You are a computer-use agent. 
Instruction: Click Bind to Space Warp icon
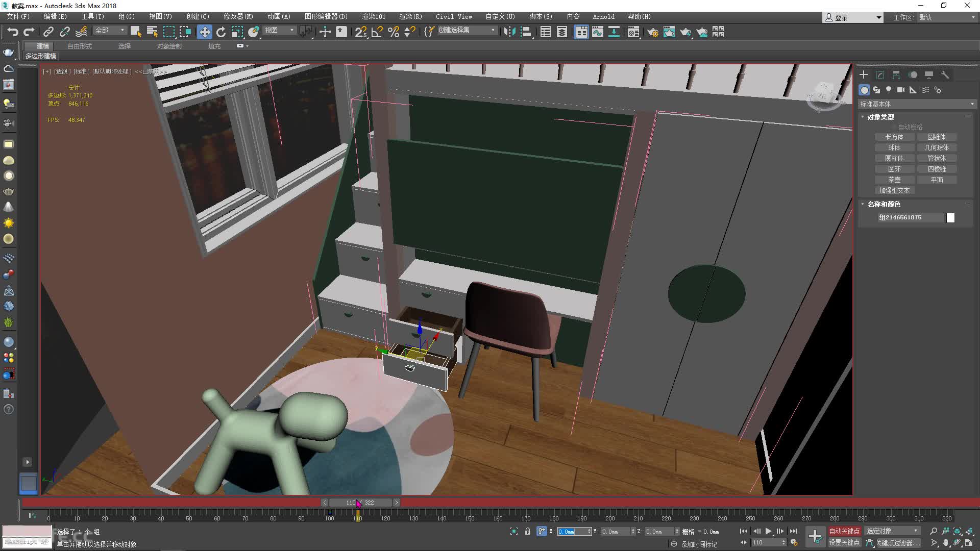[81, 32]
